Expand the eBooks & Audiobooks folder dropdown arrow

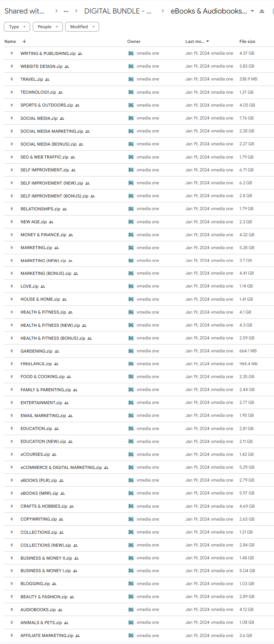click(x=252, y=11)
